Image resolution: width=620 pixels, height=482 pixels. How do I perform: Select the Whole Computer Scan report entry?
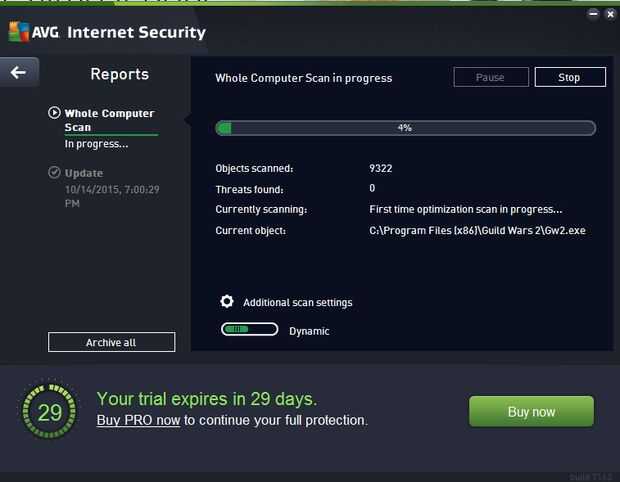tap(109, 120)
